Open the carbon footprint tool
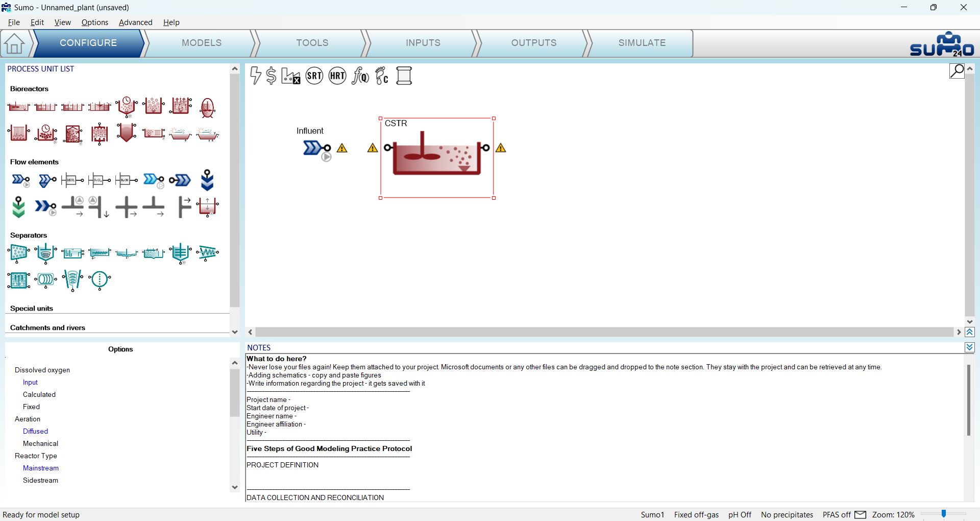Viewport: 980px width, 521px height. pyautogui.click(x=382, y=76)
